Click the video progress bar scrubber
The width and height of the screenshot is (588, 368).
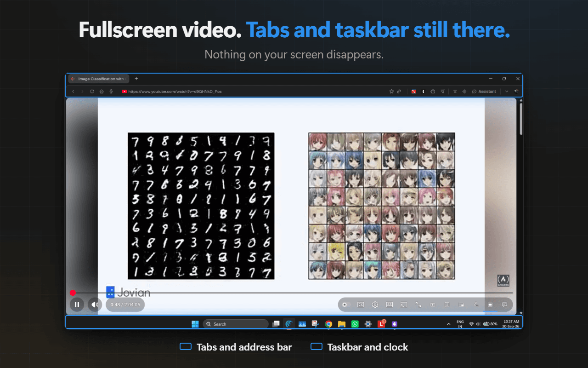coord(73,293)
